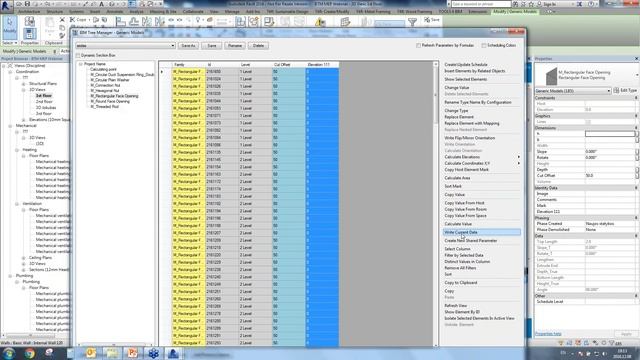Screen dimensions: 640x360
Task: Open the Select panel dropdown
Action: (10, 43)
